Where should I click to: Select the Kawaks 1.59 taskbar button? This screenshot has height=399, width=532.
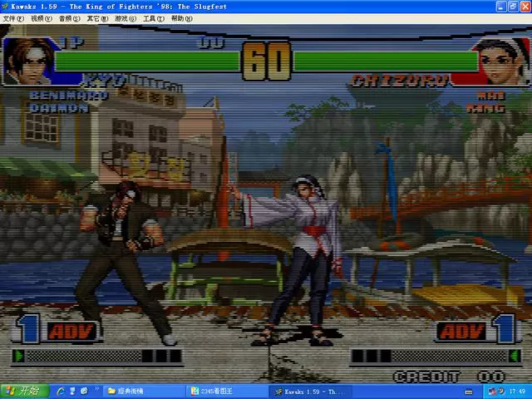click(310, 392)
